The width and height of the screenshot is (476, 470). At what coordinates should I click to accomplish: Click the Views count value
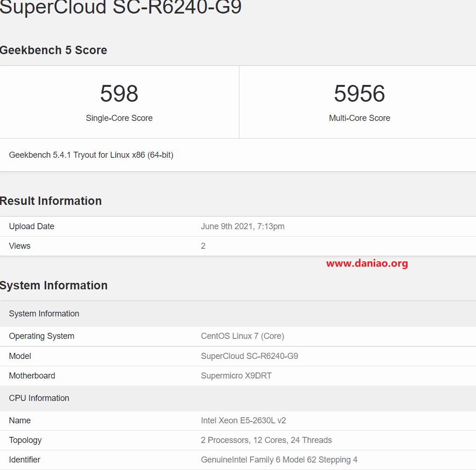coord(203,246)
